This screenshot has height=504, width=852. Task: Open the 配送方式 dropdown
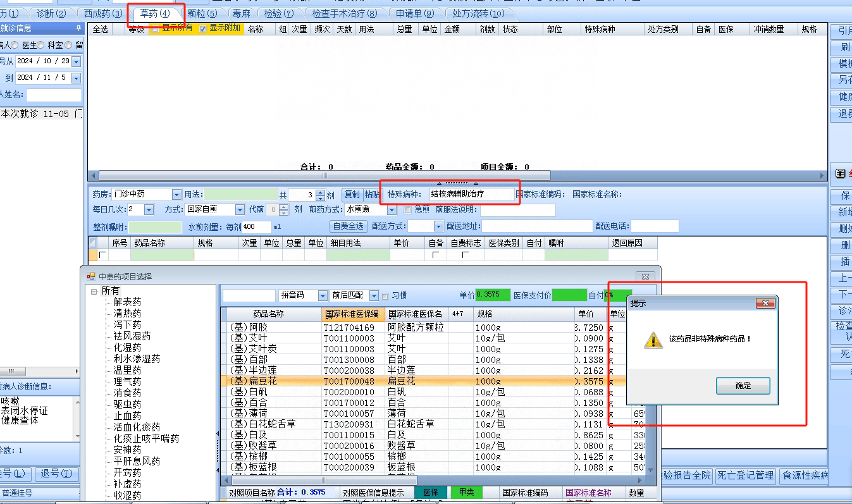point(438,226)
